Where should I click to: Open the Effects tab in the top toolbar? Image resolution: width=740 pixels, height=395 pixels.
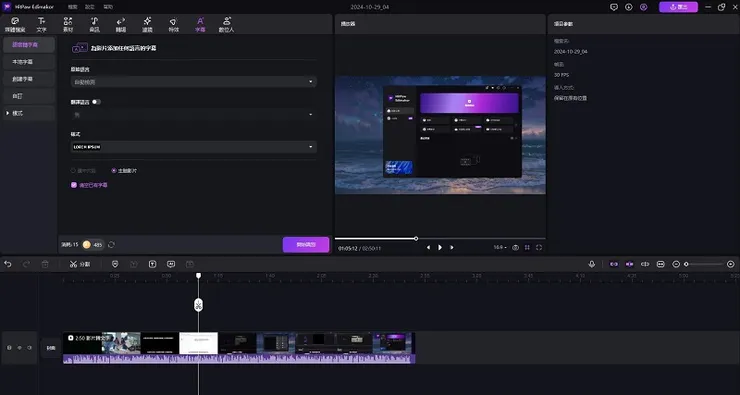click(x=174, y=24)
